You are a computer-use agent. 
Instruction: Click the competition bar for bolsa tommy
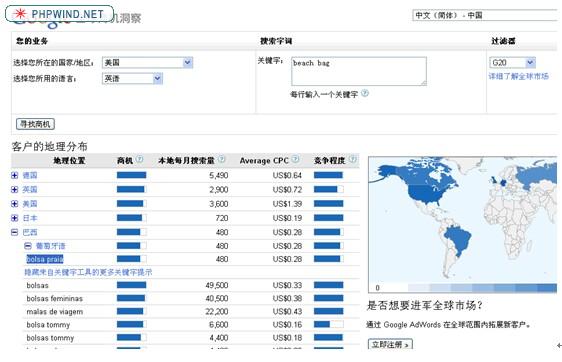[329, 324]
